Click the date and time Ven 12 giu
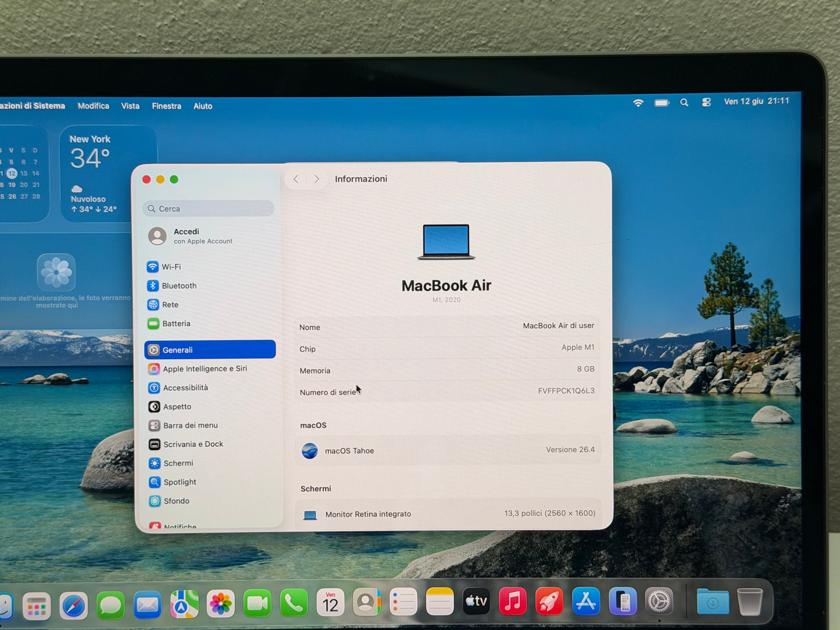This screenshot has width=840, height=630. pyautogui.click(x=756, y=101)
